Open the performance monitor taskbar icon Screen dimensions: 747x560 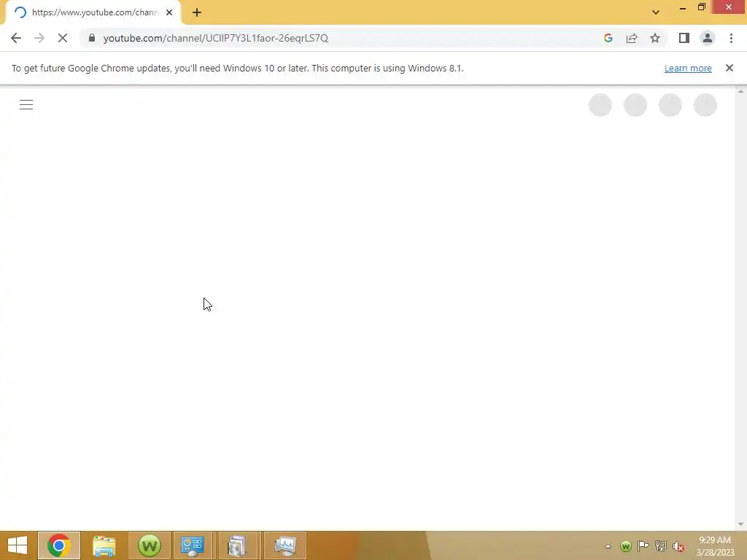pos(285,545)
